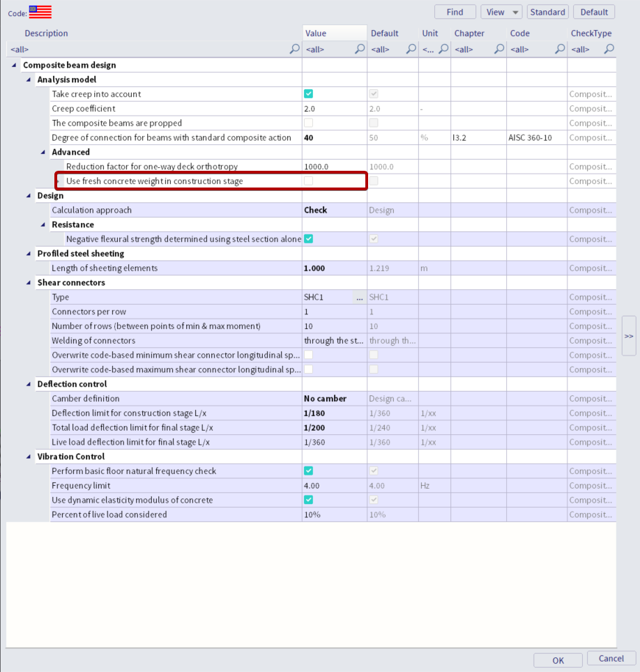The image size is (640, 672).
Task: Collapse the Deflection control section
Action: (x=29, y=385)
